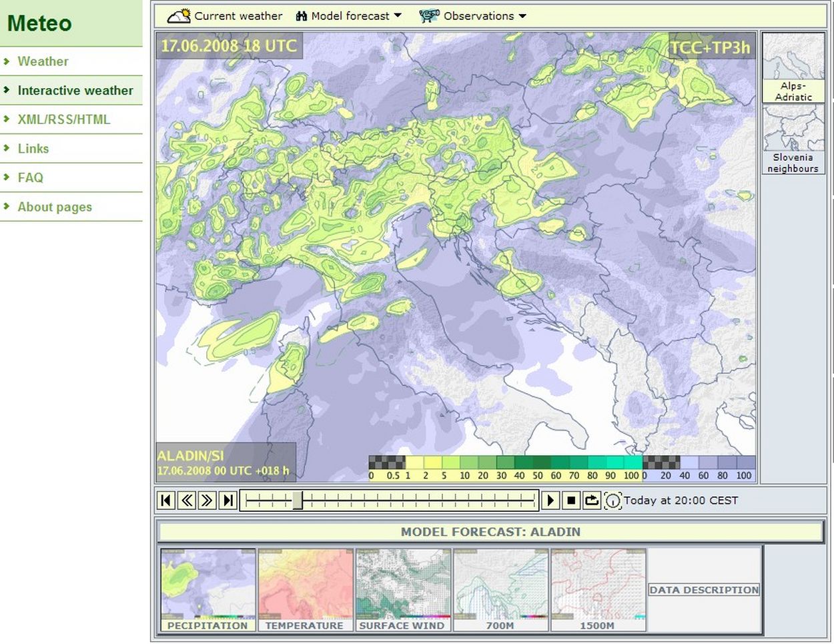
Task: Show the Surface Wind forecast map
Action: pyautogui.click(x=402, y=590)
